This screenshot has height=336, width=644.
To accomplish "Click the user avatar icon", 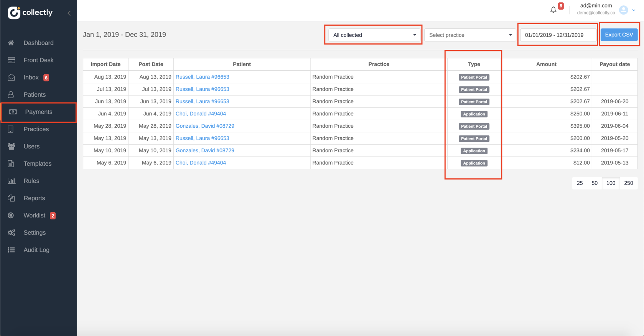I will [623, 10].
